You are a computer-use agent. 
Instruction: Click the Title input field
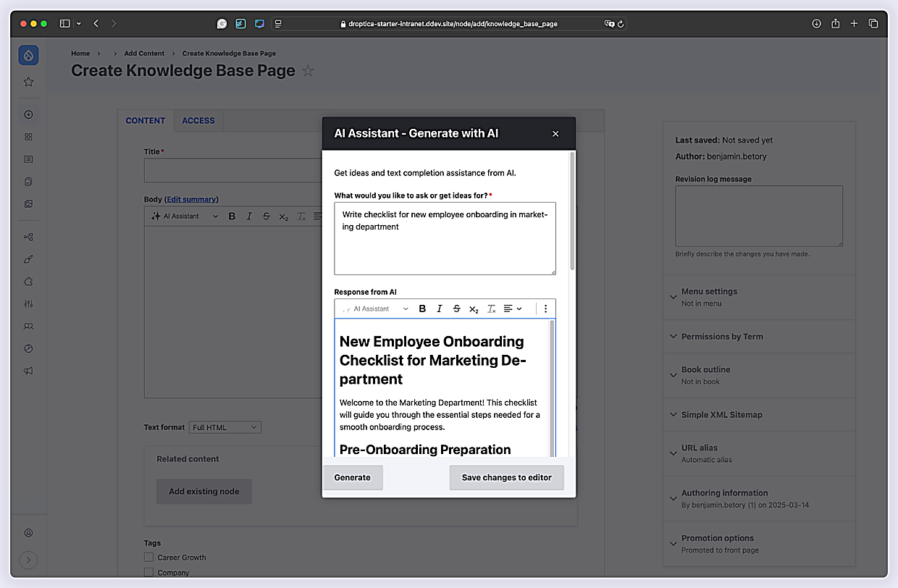point(233,170)
